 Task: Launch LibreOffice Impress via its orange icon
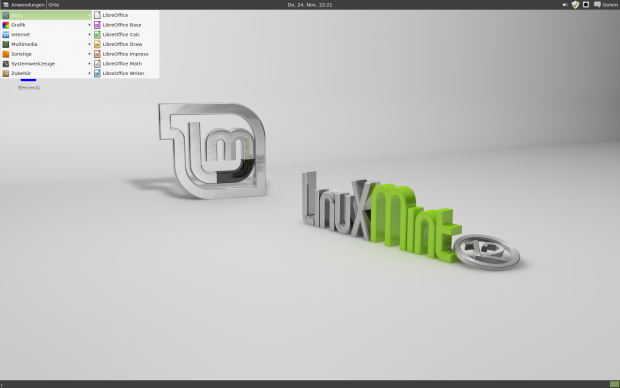tap(97, 54)
